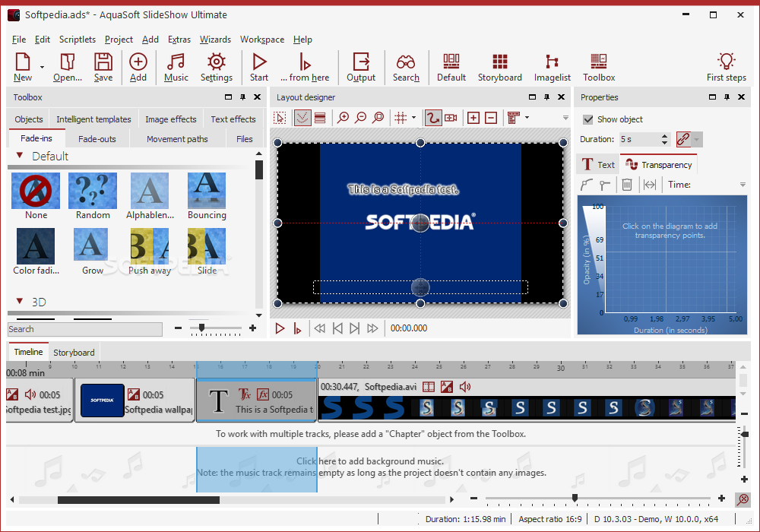The image size is (760, 532).
Task: Click the mute speaker icon on Softpedia.avi clip
Action: click(x=465, y=387)
